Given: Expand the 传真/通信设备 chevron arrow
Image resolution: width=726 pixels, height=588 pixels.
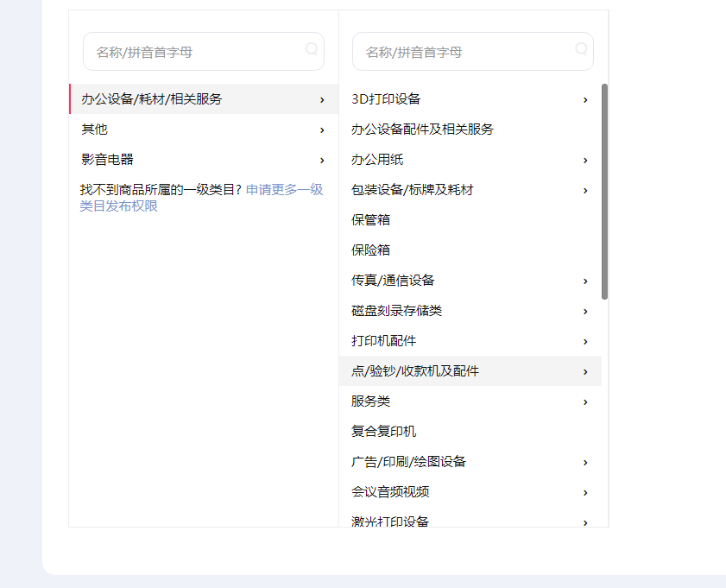Looking at the screenshot, I should 585,281.
